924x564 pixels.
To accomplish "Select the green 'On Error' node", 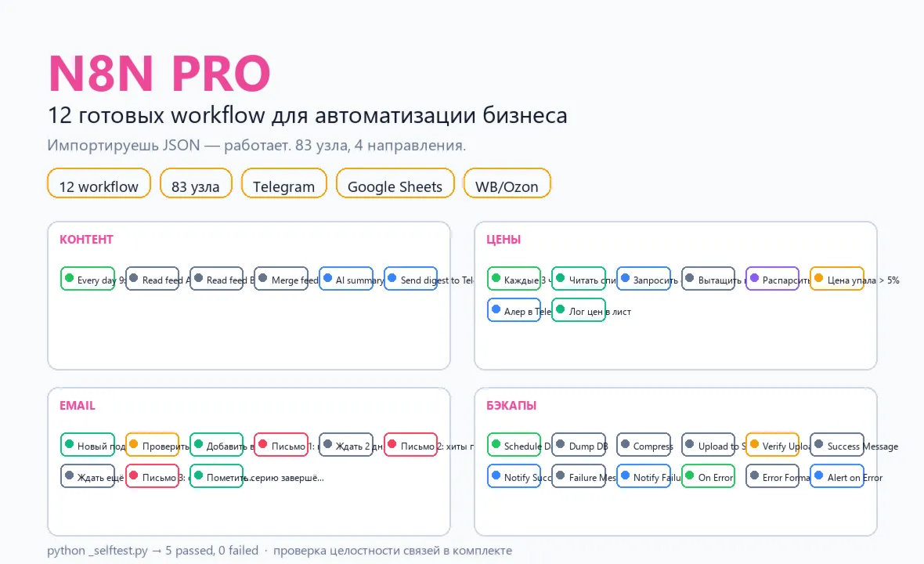I will (x=709, y=476).
